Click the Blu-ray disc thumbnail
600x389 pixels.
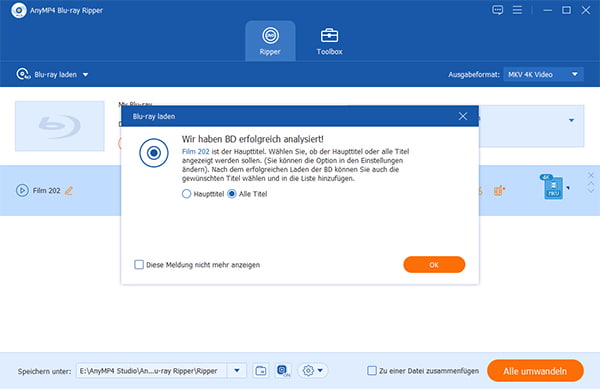[60, 126]
